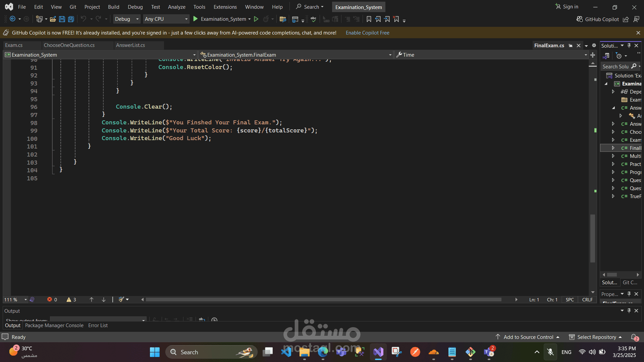The height and width of the screenshot is (362, 644).
Task: Toggle a bookmark on the current line
Action: pos(369,19)
